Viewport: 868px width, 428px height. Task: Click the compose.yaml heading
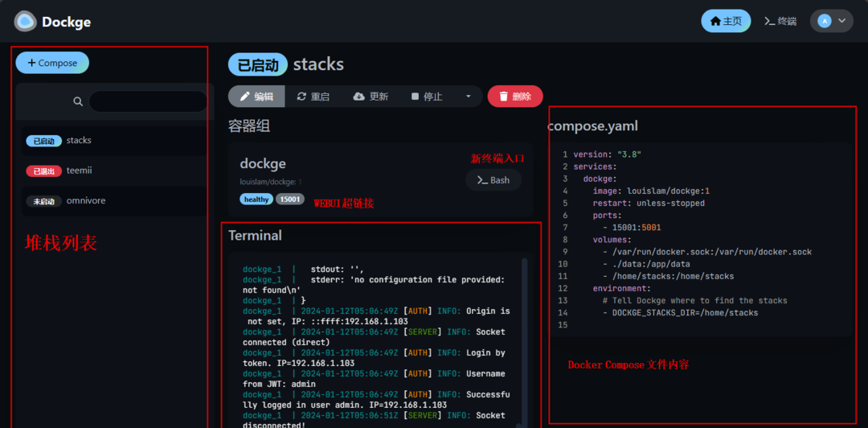tap(593, 126)
